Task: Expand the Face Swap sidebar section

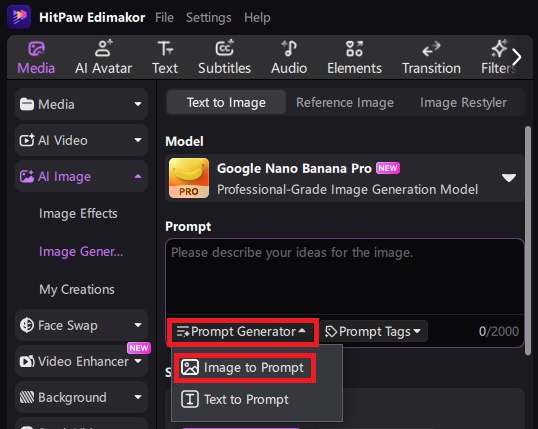Action: 81,325
